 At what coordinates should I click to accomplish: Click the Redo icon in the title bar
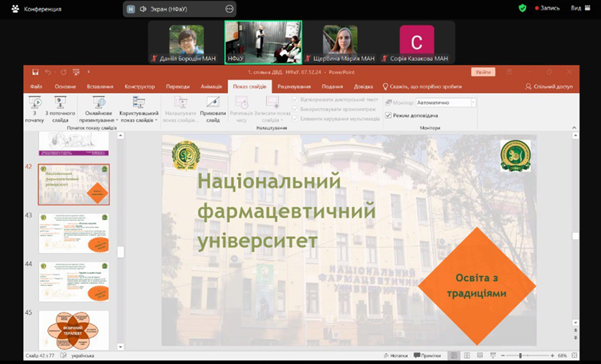[63, 72]
